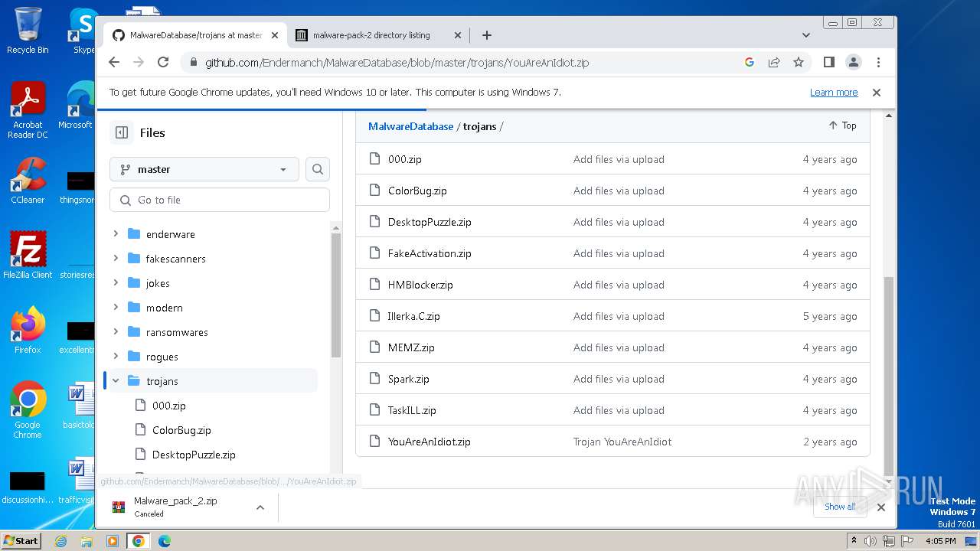Select ColorBug.zip in the sidebar tree
Viewport: 980px width, 551px height.
[x=181, y=430]
